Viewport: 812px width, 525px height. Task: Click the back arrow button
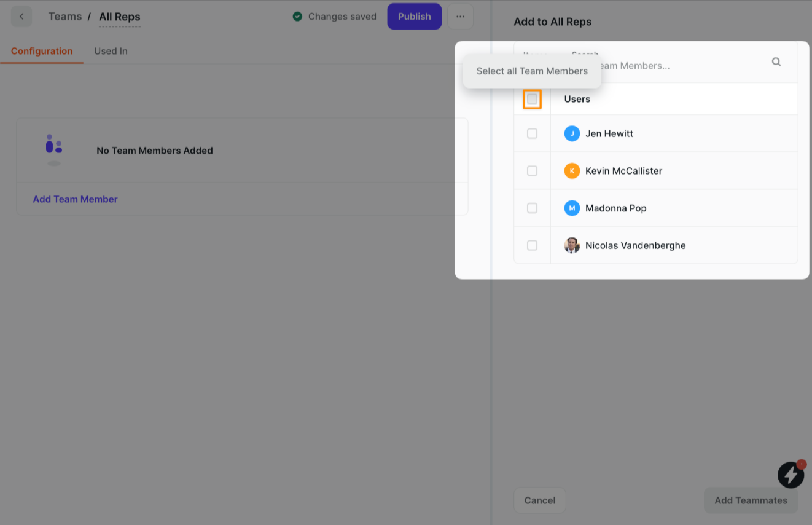point(21,17)
